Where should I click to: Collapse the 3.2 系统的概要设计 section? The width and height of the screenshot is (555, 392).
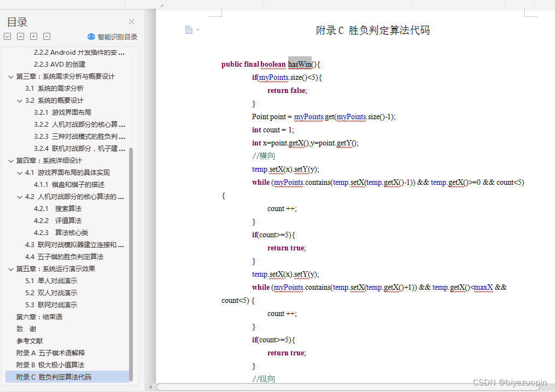(x=20, y=101)
